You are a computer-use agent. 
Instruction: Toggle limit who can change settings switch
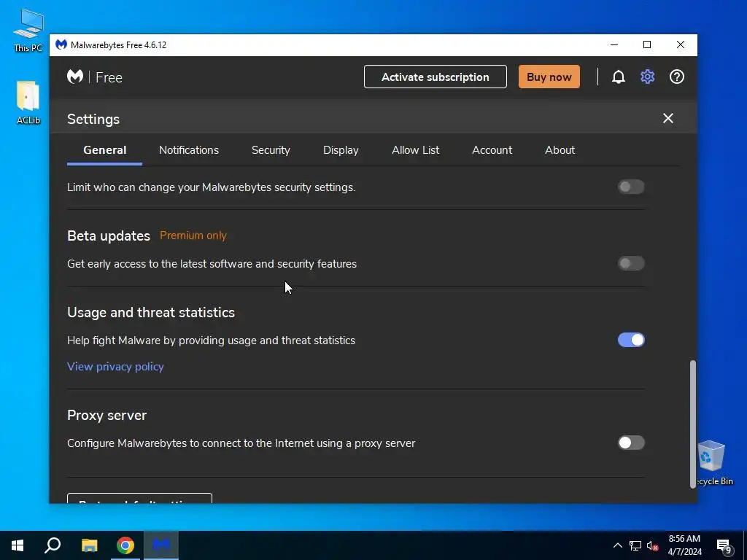631,187
